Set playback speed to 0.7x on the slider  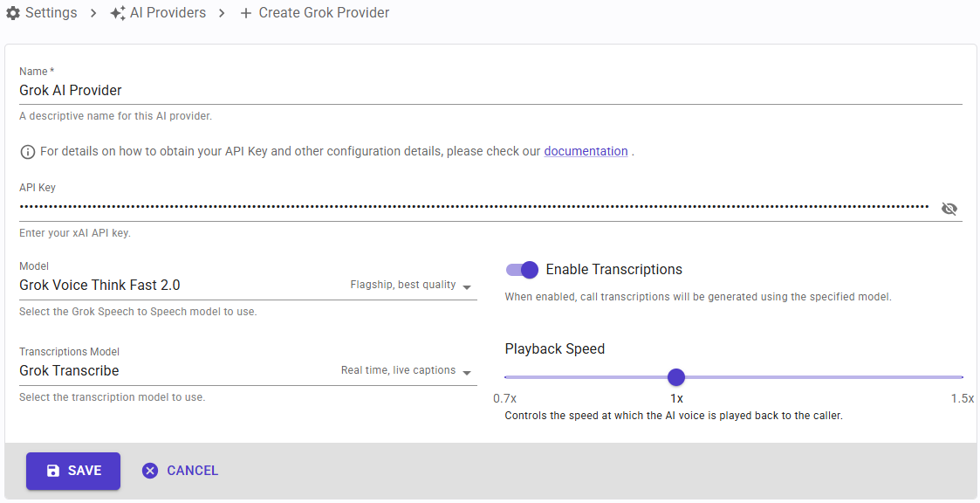(505, 377)
